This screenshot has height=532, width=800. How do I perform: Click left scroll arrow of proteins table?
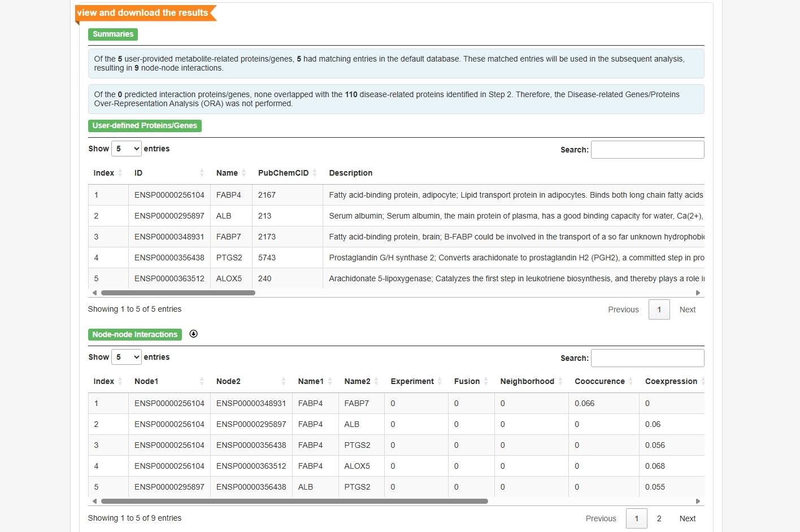click(x=94, y=293)
